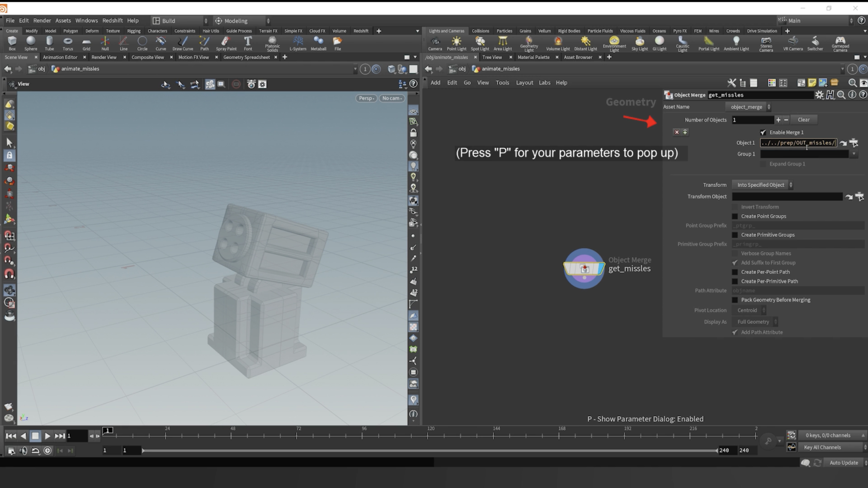
Task: Open the Build desktop dropdown
Action: [180, 21]
